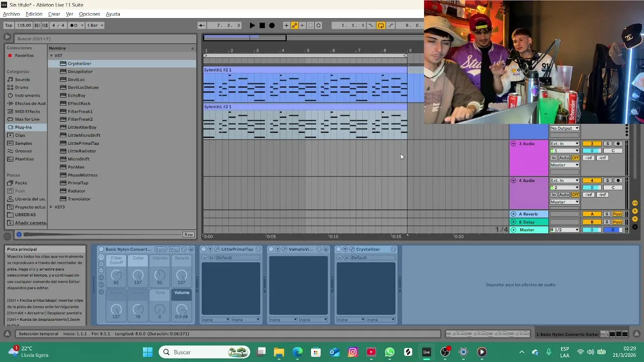Toggle the 3 Audio track activator
This screenshot has width=644, height=362.
[592, 144]
